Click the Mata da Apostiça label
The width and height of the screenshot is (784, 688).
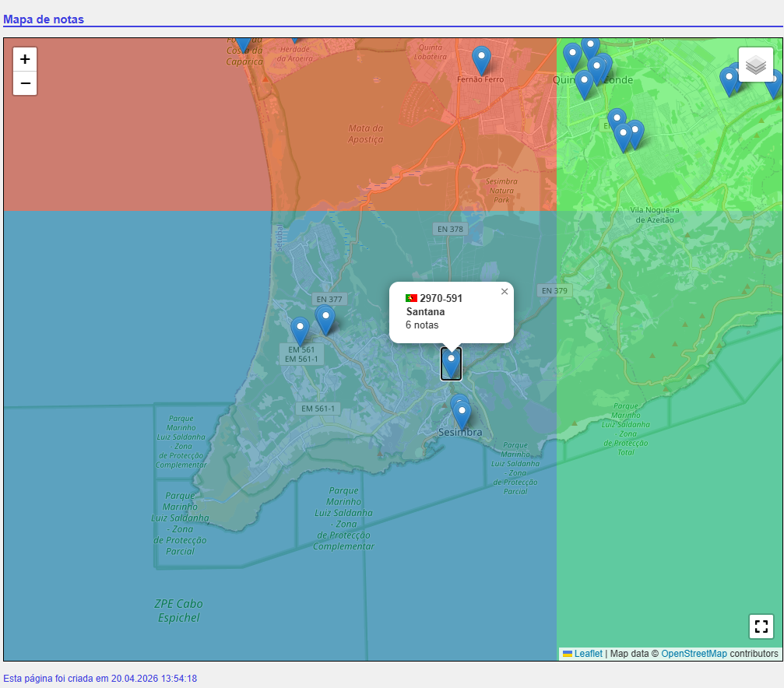point(366,134)
